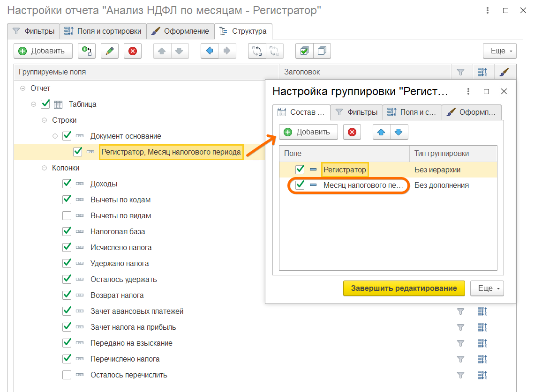This screenshot has height=392, width=534.
Task: Uncheck the Доходы column checkbox
Action: point(67,184)
